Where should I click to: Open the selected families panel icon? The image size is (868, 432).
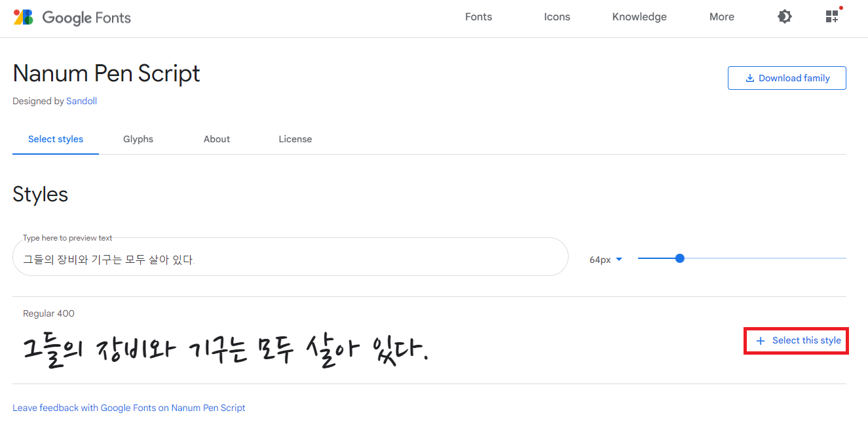tap(833, 16)
